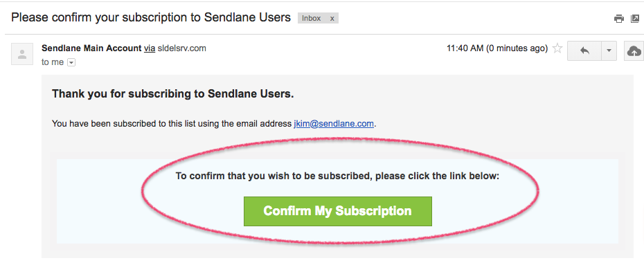Open the jkim@sendlane.com email link
The height and width of the screenshot is (274, 644).
[334, 123]
